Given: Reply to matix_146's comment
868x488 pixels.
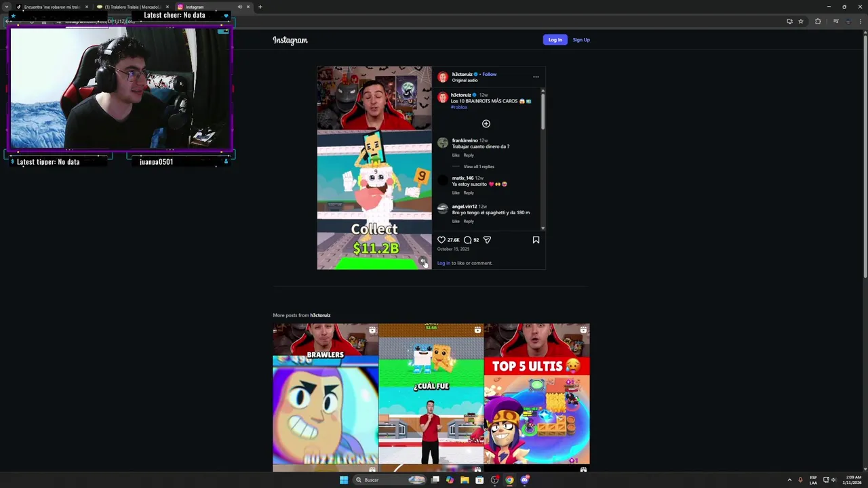Looking at the screenshot, I should click(x=469, y=192).
